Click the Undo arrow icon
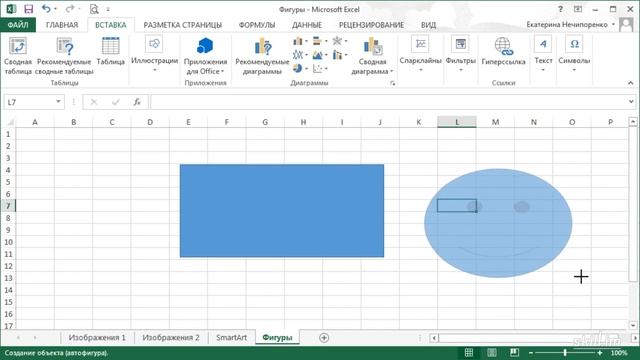Viewport: 640px width, 360px height. 46,9
